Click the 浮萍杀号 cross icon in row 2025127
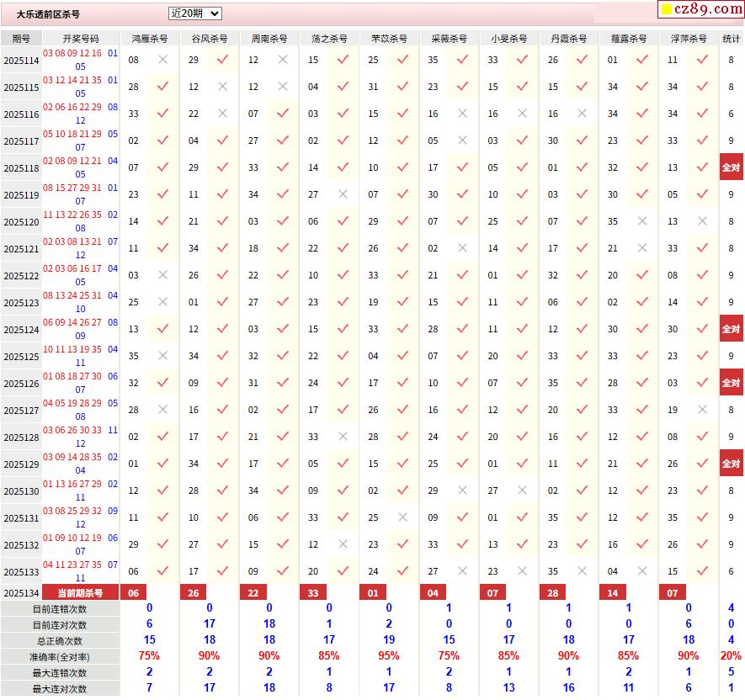The height and width of the screenshot is (700, 745). click(x=702, y=410)
